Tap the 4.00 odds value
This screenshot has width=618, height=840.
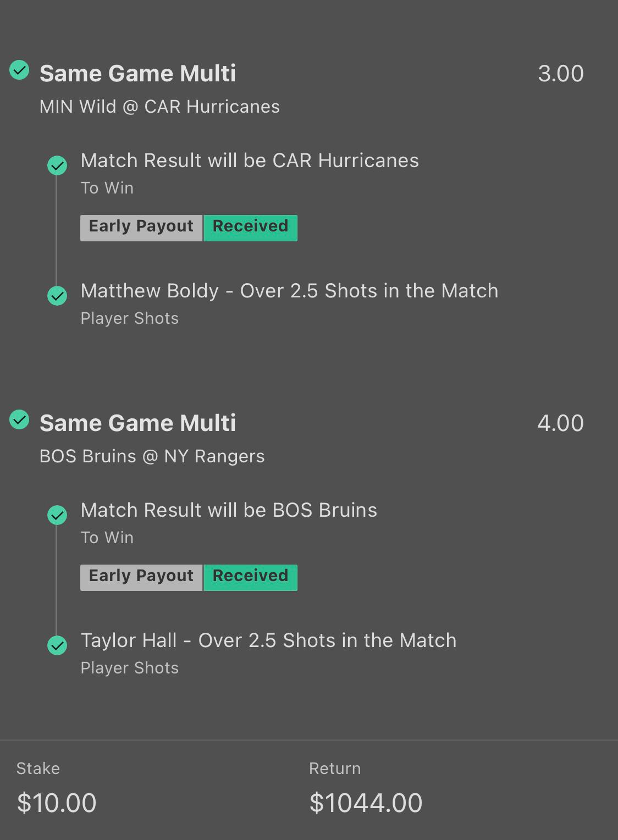(x=561, y=423)
